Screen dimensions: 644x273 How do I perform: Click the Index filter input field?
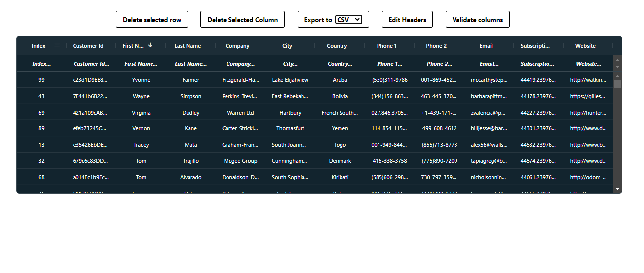pyautogui.click(x=41, y=64)
